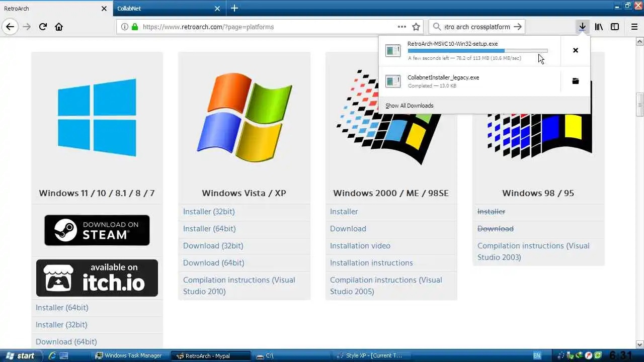This screenshot has width=644, height=362.
Task: Select the C:\ taskbar window
Action: (x=291, y=355)
